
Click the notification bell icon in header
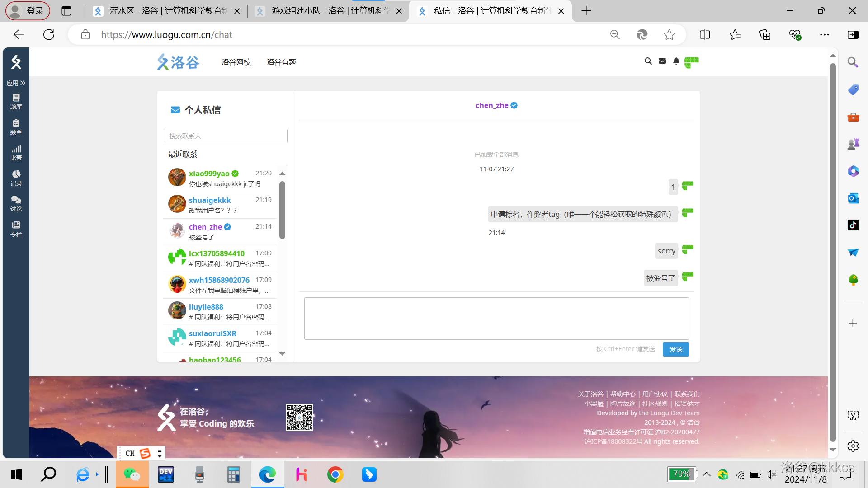676,61
